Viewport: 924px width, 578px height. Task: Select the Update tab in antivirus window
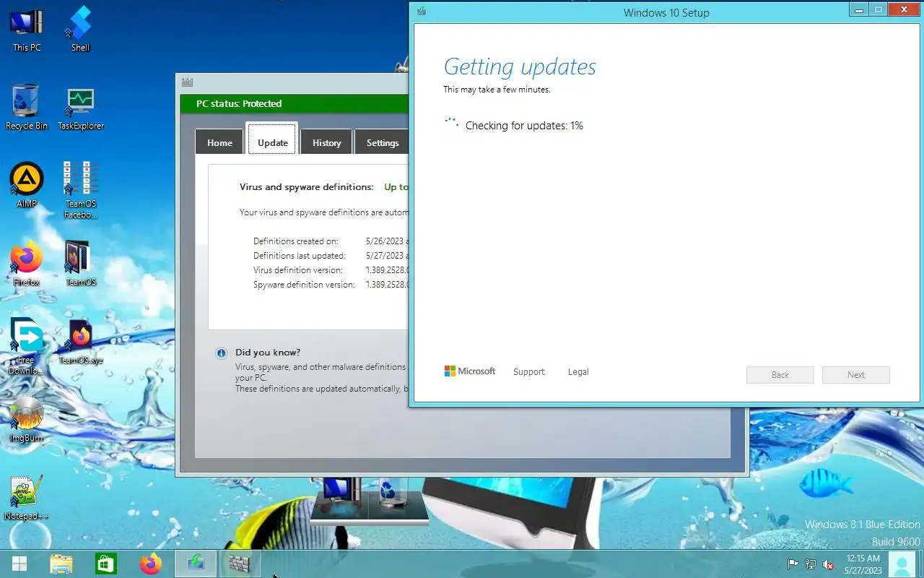coord(273,139)
